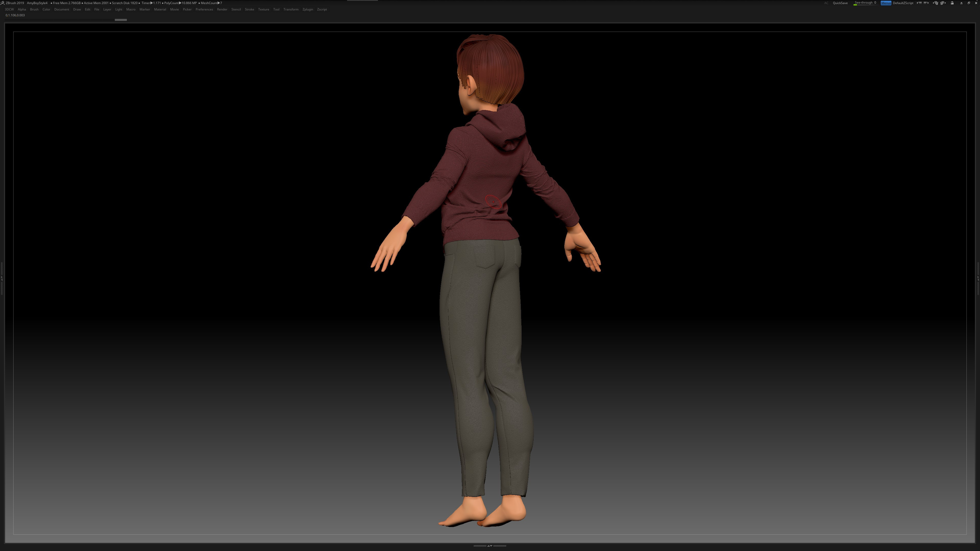980x551 pixels.
Task: Load previous user interface layout
Action: coord(936,3)
